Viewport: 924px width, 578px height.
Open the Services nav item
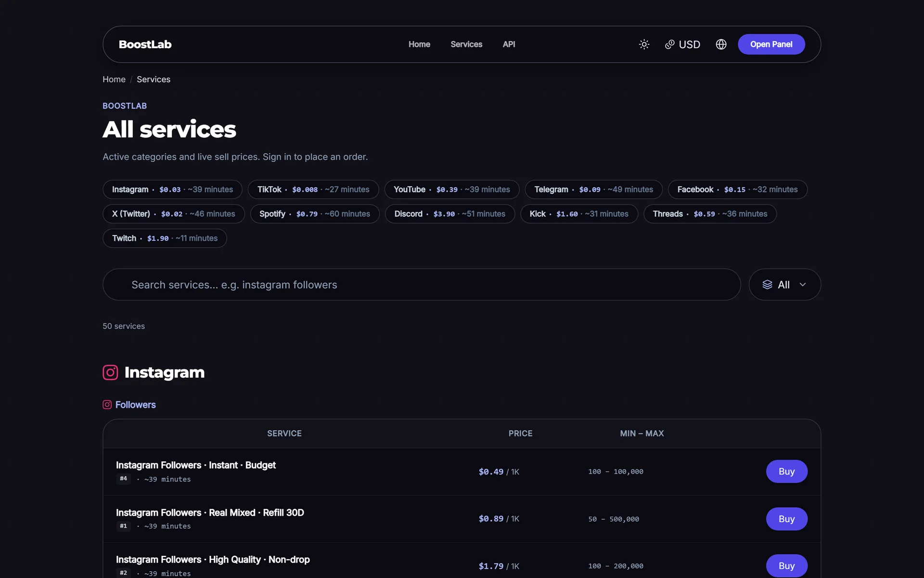[466, 44]
